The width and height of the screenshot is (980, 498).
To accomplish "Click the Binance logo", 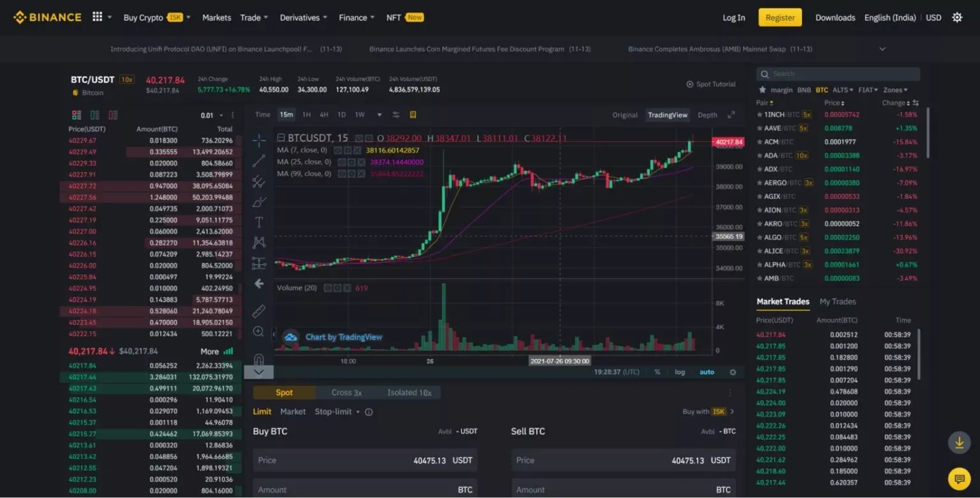I will pyautogui.click(x=47, y=17).
